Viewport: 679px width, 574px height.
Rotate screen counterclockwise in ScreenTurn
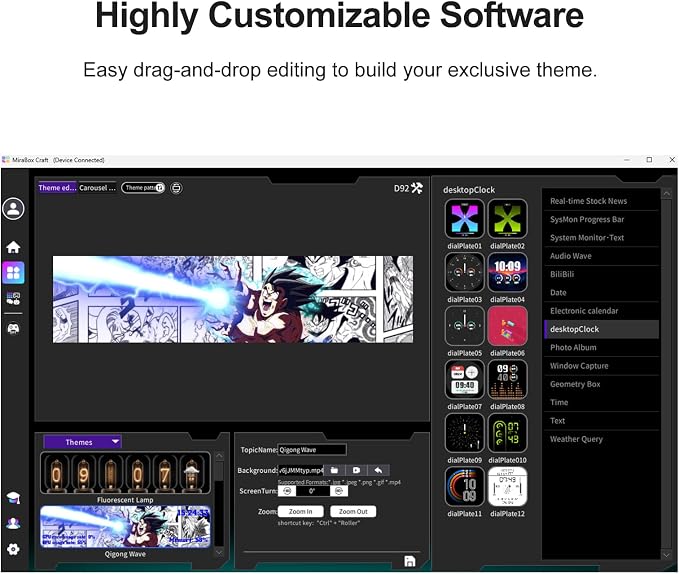(x=287, y=491)
